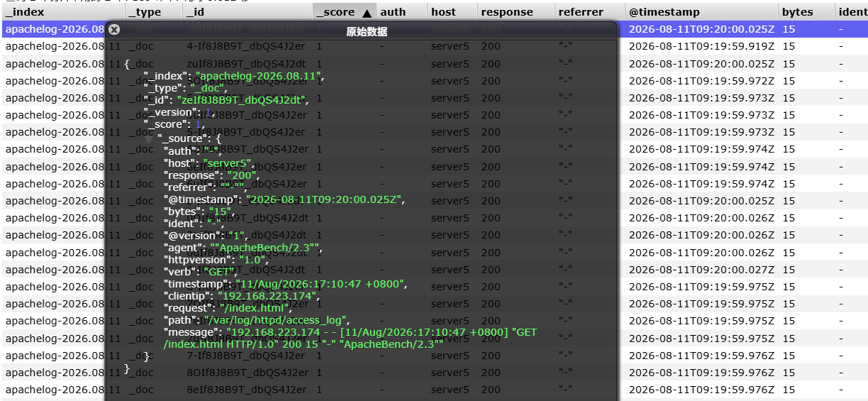Click JSON @timestamp value in popup
Screen dimensions: 868x401
325,200
